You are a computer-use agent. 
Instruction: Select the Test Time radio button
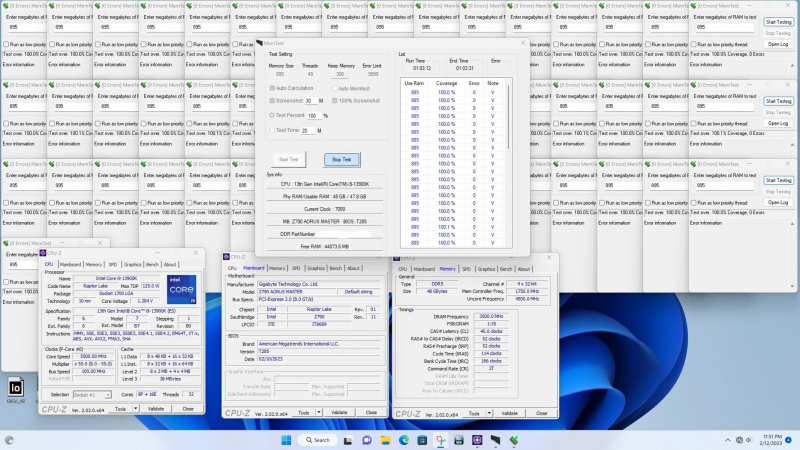tap(272, 130)
